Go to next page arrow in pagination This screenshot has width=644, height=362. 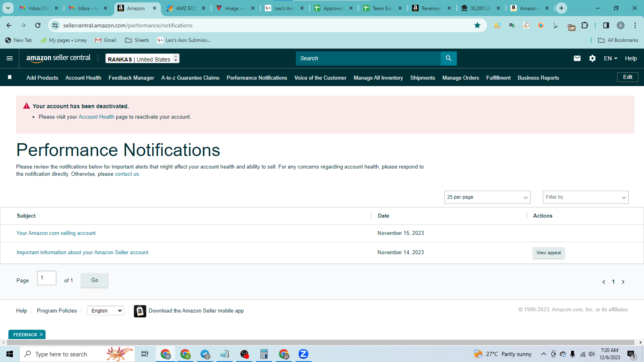[x=623, y=282]
